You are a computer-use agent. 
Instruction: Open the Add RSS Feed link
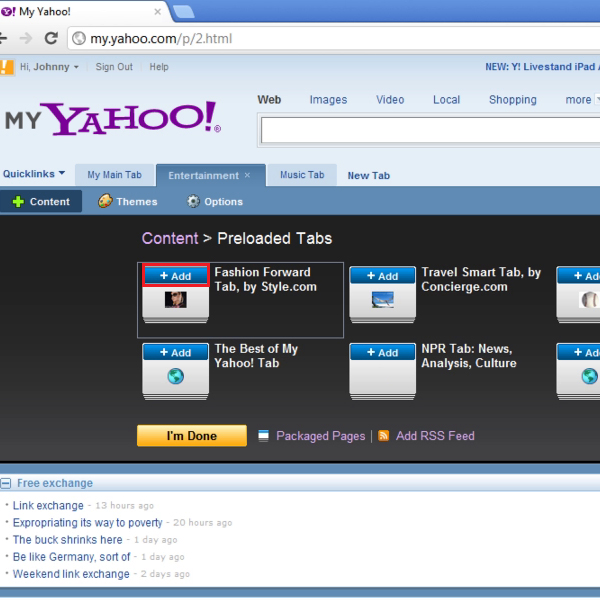(x=435, y=436)
